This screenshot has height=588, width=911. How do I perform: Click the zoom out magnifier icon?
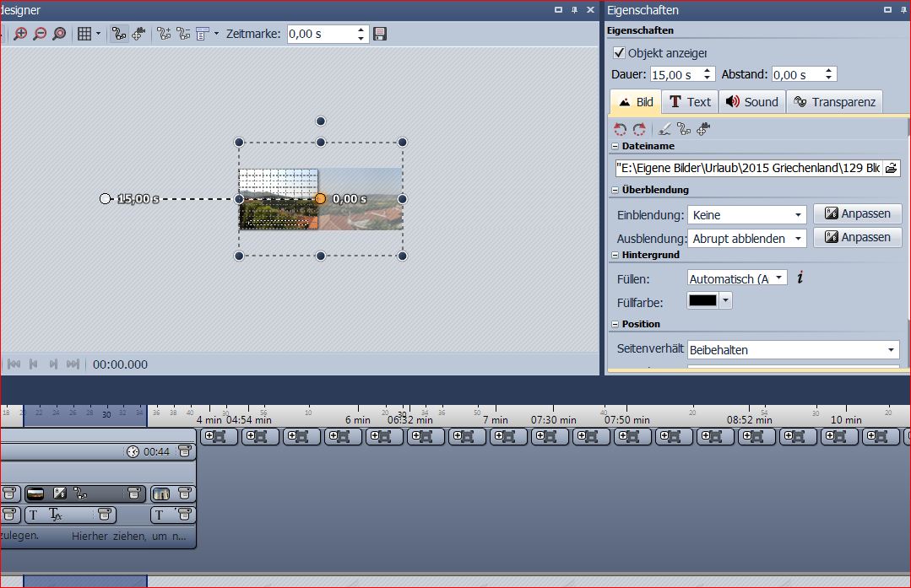[x=40, y=34]
